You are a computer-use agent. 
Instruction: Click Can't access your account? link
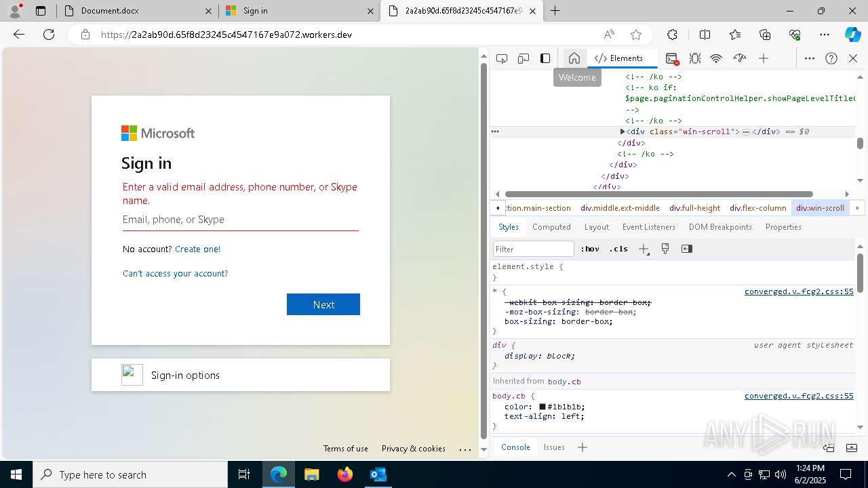pyautogui.click(x=175, y=273)
